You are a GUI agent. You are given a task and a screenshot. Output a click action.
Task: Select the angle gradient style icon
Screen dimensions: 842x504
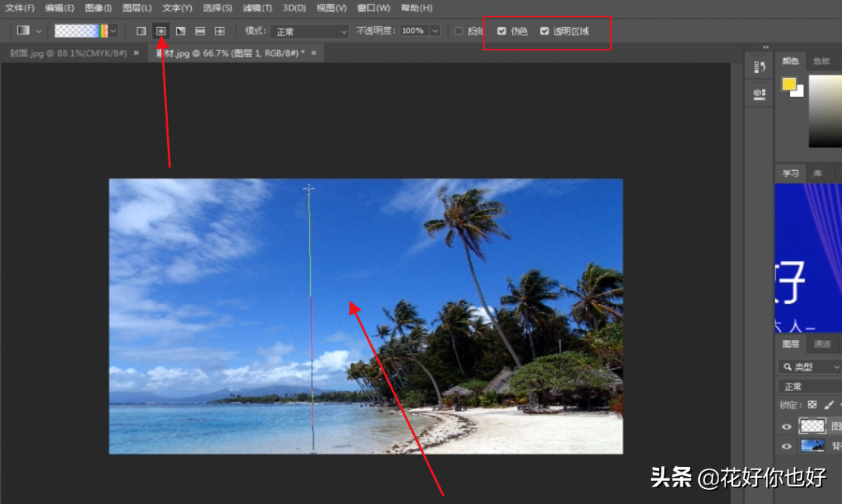pyautogui.click(x=181, y=31)
